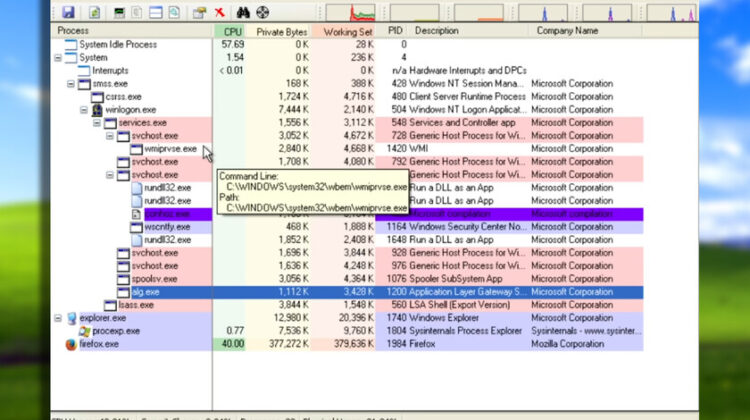
Task: Click the window icon beside lsass.exe
Action: [x=110, y=305]
